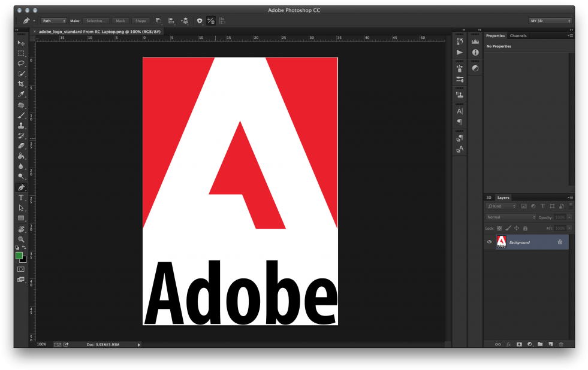Toggle Quick Mask mode
This screenshot has width=588, height=370.
pos(21,269)
